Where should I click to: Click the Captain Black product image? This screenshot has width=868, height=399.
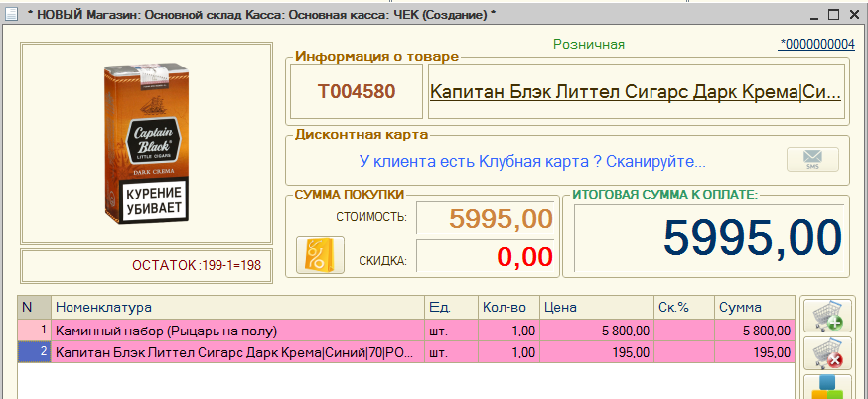point(146,143)
